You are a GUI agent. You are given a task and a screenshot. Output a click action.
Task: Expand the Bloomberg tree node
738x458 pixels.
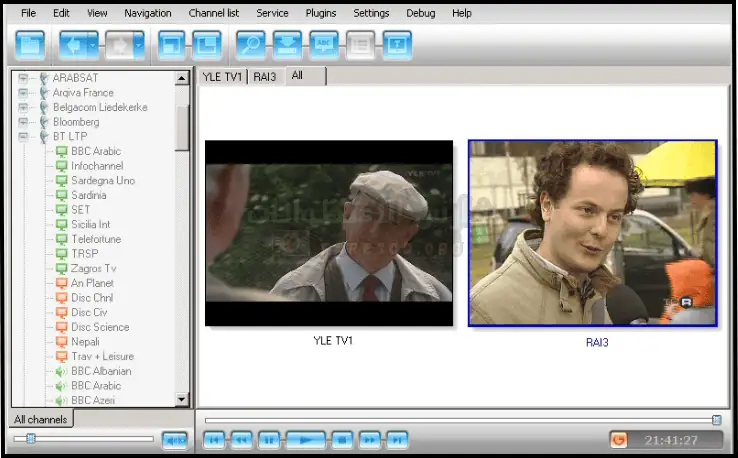[24, 122]
